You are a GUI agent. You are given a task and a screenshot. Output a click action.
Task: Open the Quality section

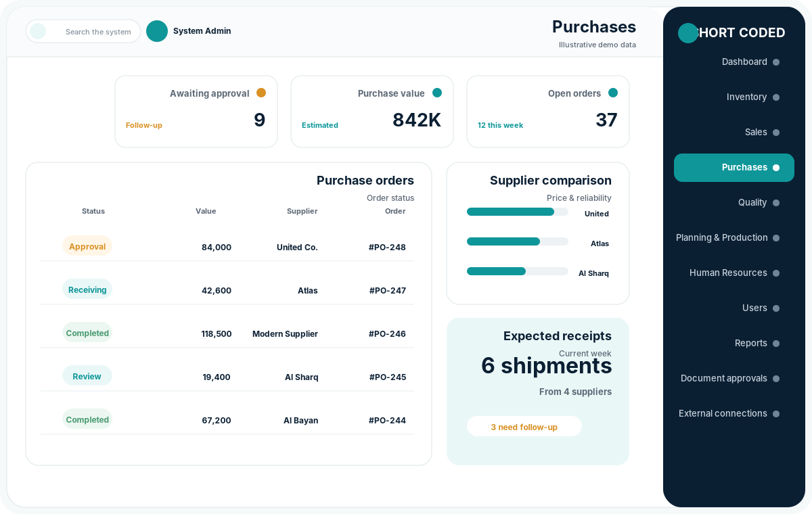(x=734, y=202)
